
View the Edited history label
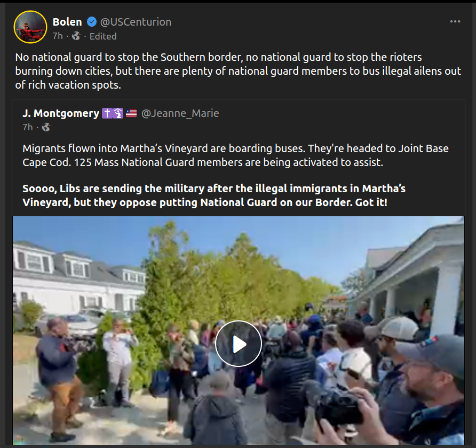(103, 36)
